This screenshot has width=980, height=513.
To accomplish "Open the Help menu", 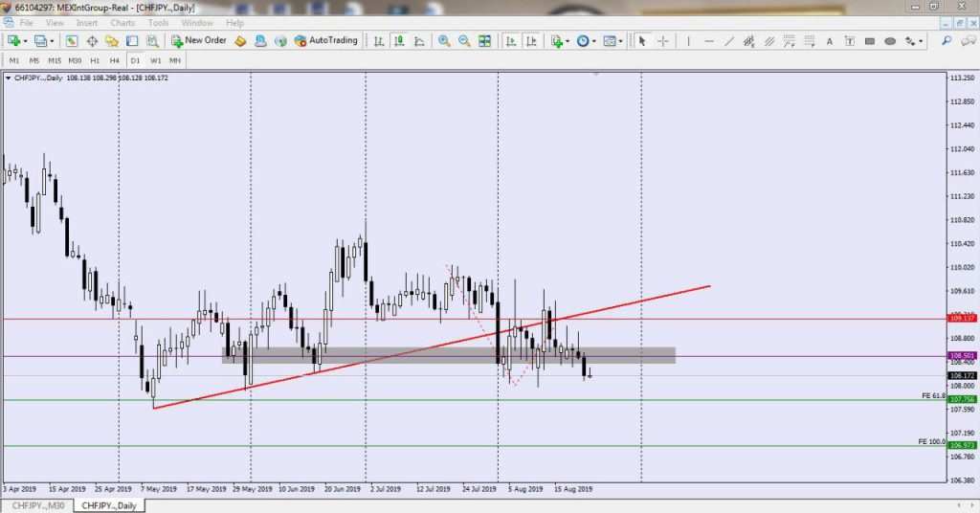I will (234, 23).
